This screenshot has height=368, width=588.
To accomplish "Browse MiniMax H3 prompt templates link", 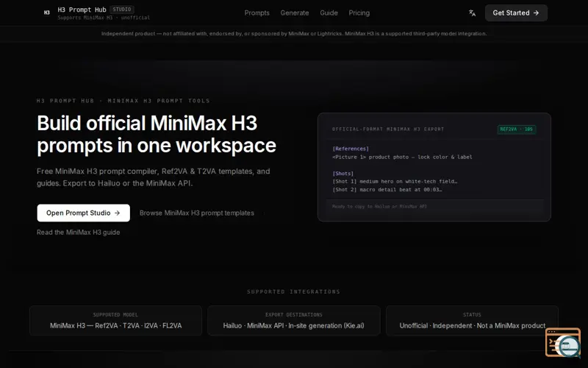I will click(x=197, y=213).
